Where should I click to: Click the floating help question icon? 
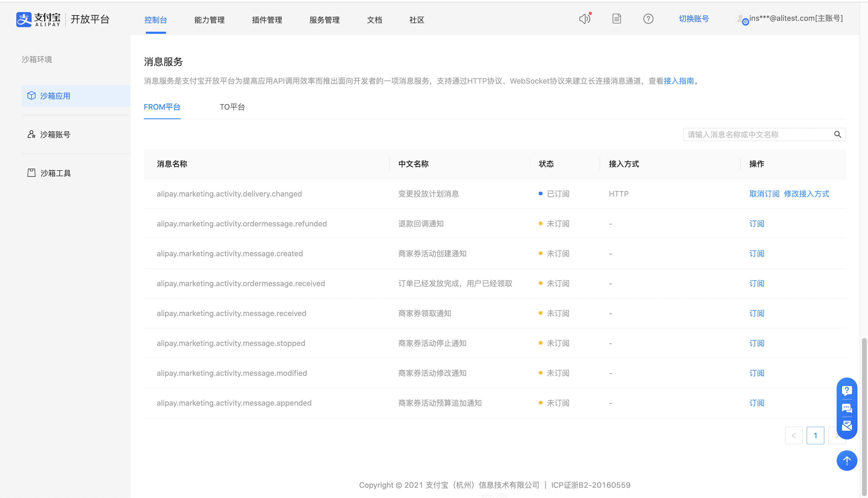pos(847,391)
